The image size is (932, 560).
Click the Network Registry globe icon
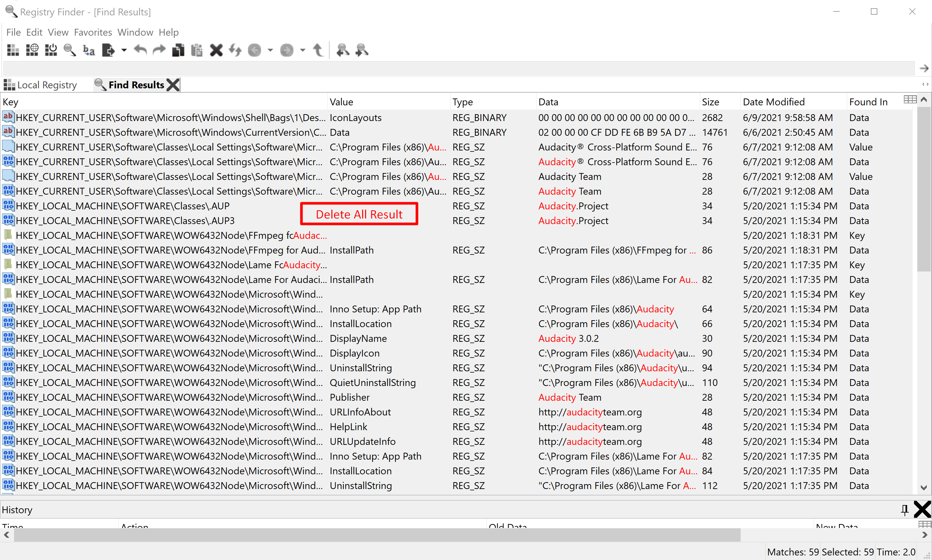tap(32, 50)
